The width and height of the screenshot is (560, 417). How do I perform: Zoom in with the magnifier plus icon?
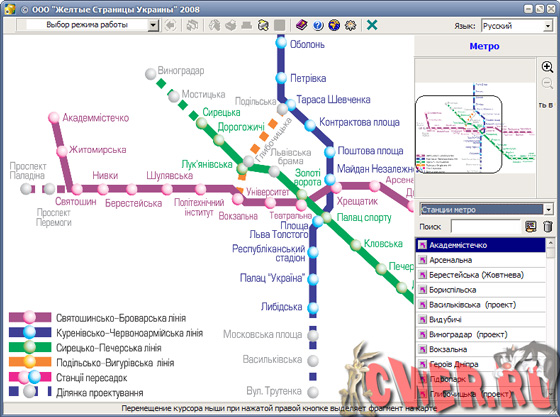tap(547, 67)
